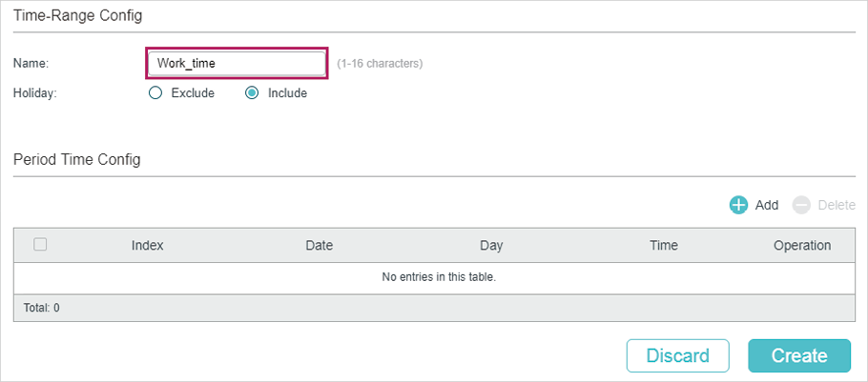The height and width of the screenshot is (382, 868).
Task: Click the Add text label
Action: (767, 205)
